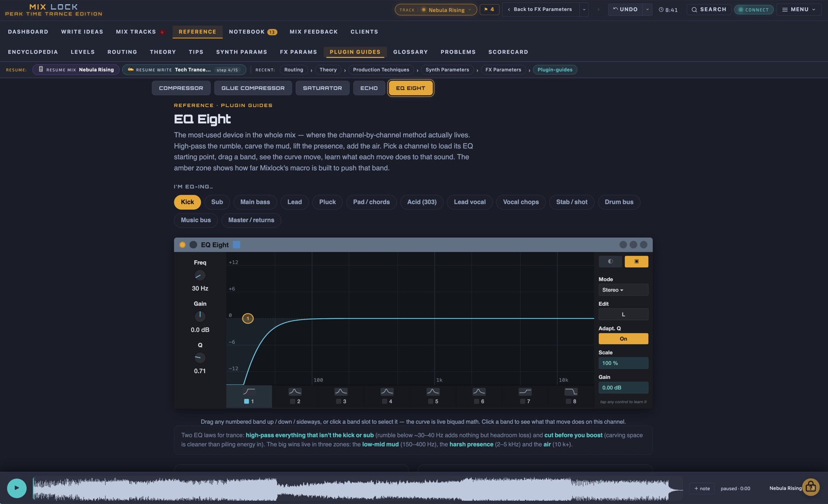This screenshot has height=504, width=828.
Task: Enable band 3 checkbox
Action: coord(339,401)
